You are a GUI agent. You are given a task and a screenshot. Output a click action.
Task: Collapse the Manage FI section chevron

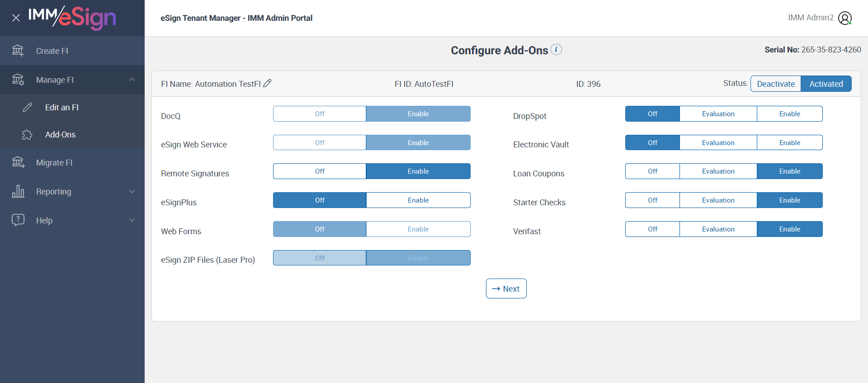132,80
